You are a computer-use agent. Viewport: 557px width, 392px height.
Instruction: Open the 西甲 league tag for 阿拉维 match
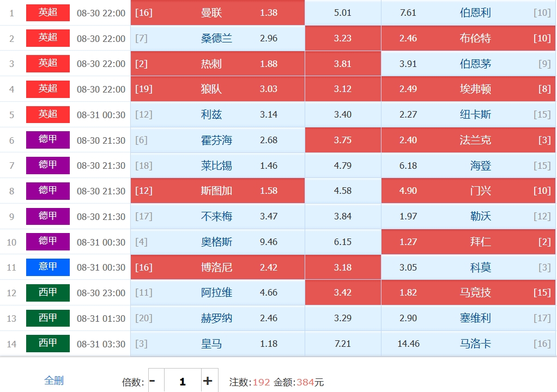(x=48, y=293)
